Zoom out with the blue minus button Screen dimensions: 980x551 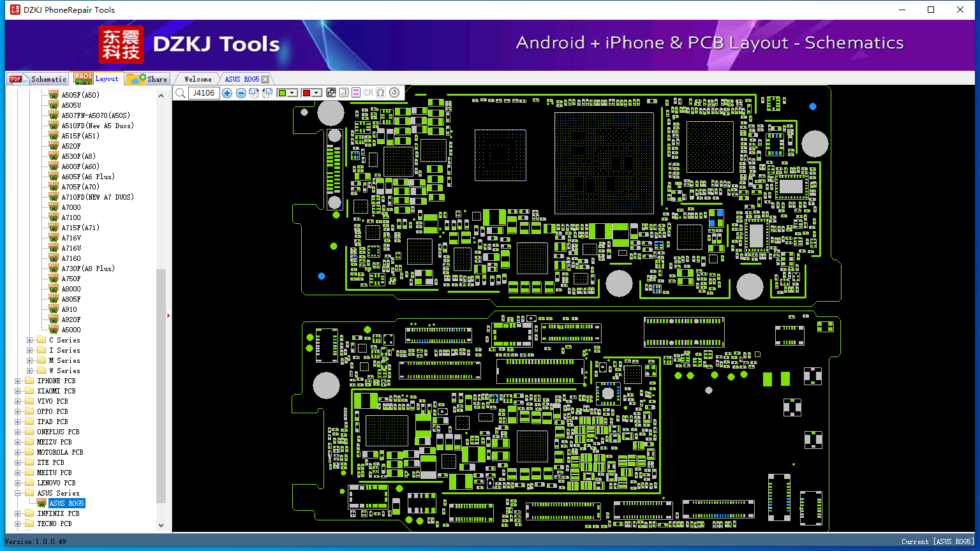tap(241, 93)
